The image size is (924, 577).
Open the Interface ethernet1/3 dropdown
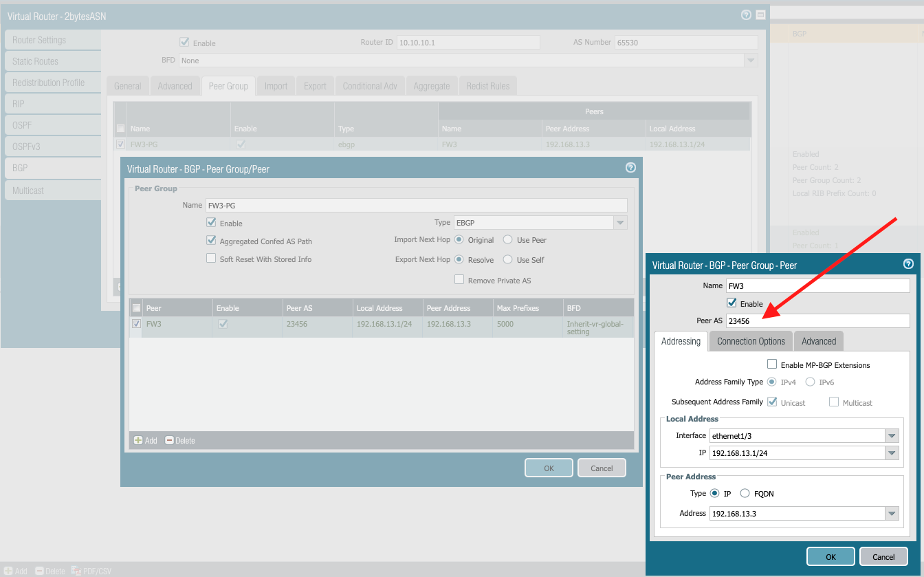tap(892, 435)
